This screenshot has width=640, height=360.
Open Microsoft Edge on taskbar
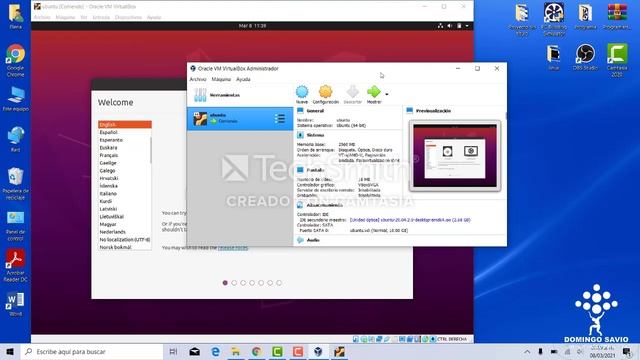216,351
